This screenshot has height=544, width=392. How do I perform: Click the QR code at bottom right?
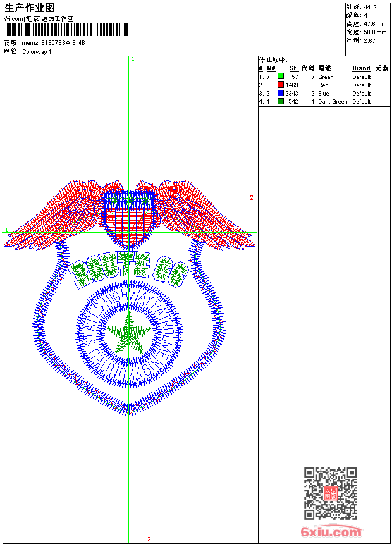coord(331,493)
